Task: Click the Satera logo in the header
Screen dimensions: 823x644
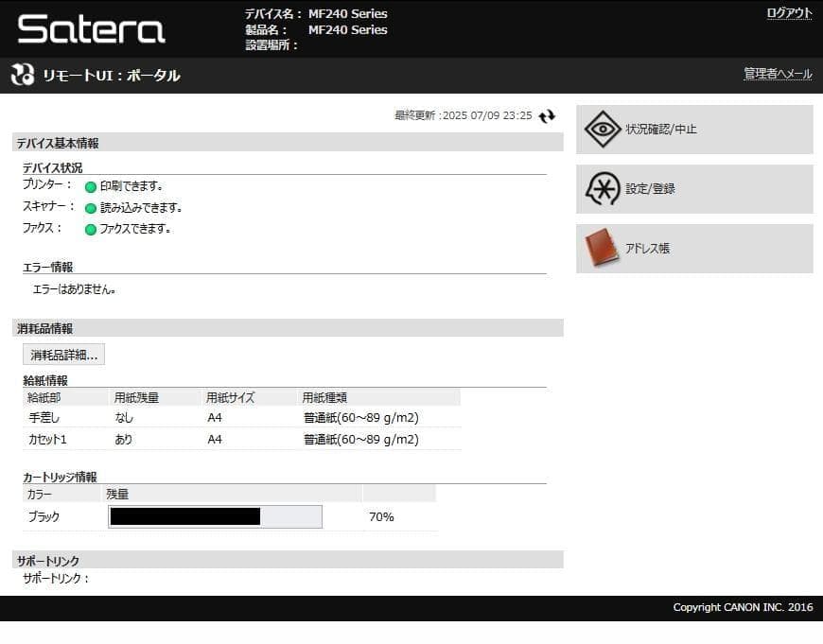Action: (91, 29)
